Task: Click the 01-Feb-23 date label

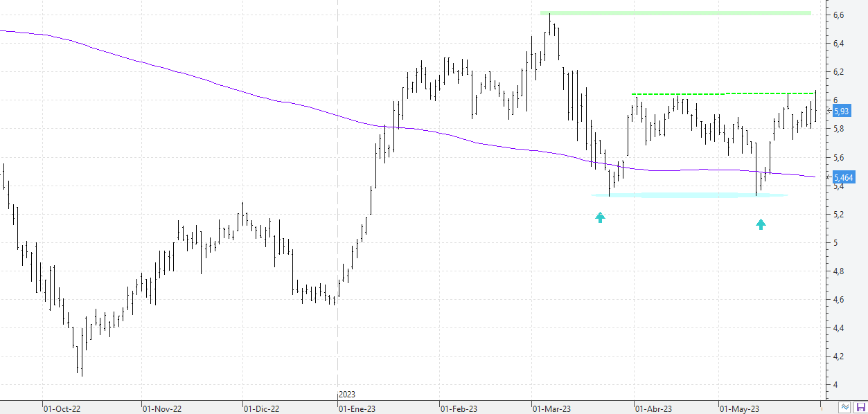Action: coord(459,408)
